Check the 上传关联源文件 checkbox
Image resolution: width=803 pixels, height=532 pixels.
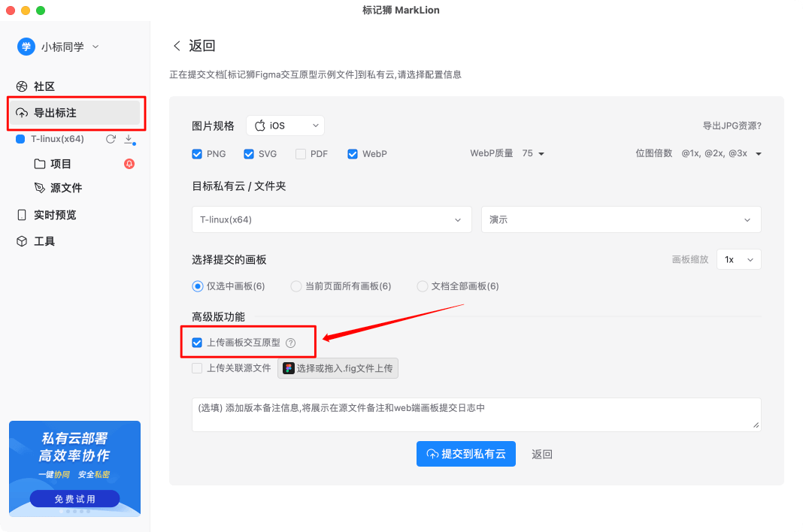197,368
